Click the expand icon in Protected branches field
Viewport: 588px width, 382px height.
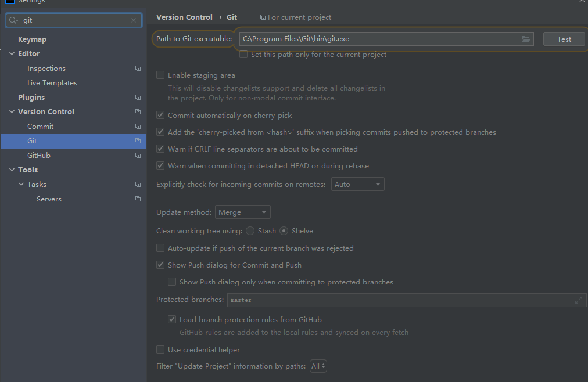578,300
